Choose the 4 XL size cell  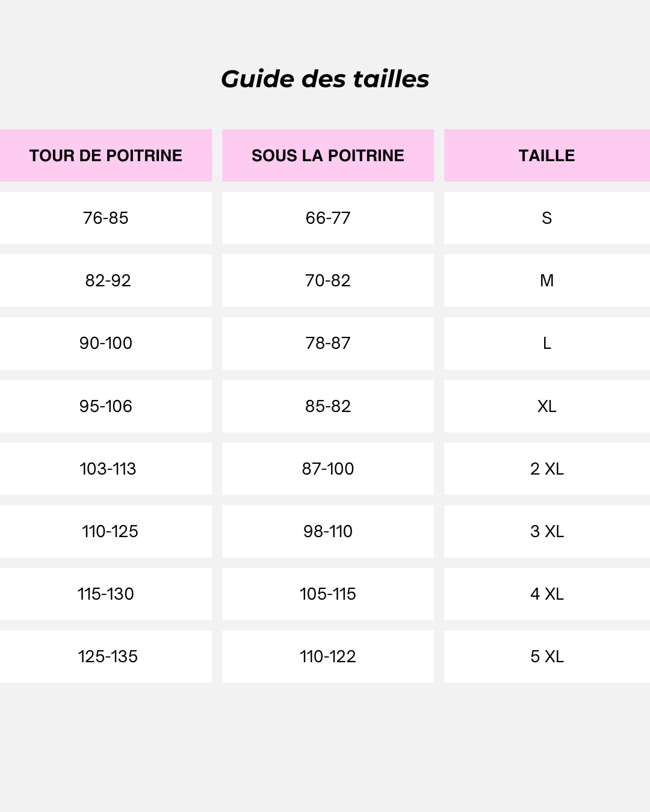pyautogui.click(x=547, y=594)
